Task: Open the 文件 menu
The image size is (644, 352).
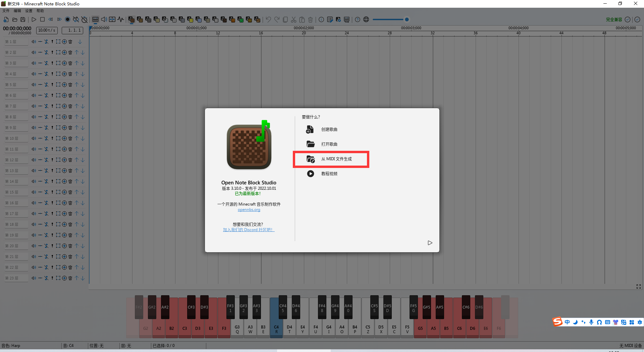Action: tap(6, 11)
